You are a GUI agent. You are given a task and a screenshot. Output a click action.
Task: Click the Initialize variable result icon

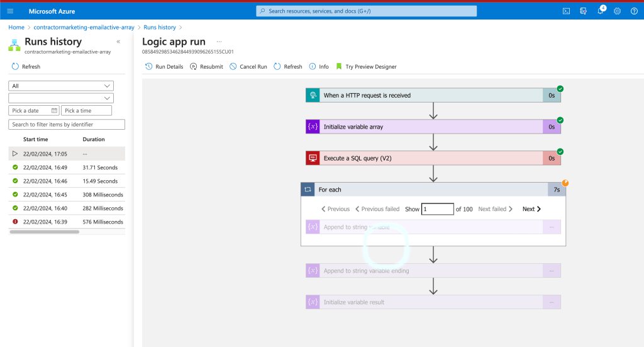click(313, 302)
